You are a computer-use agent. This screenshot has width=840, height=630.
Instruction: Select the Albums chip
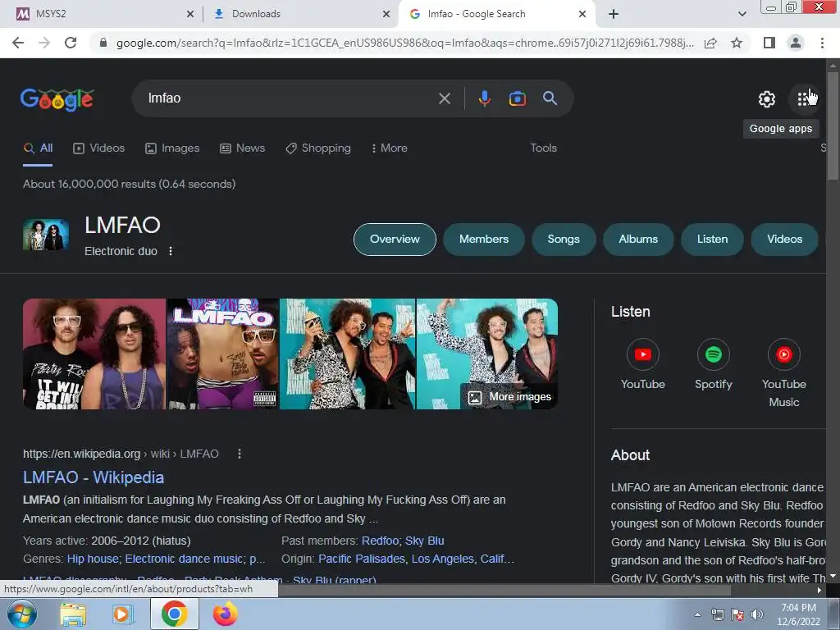click(x=638, y=240)
